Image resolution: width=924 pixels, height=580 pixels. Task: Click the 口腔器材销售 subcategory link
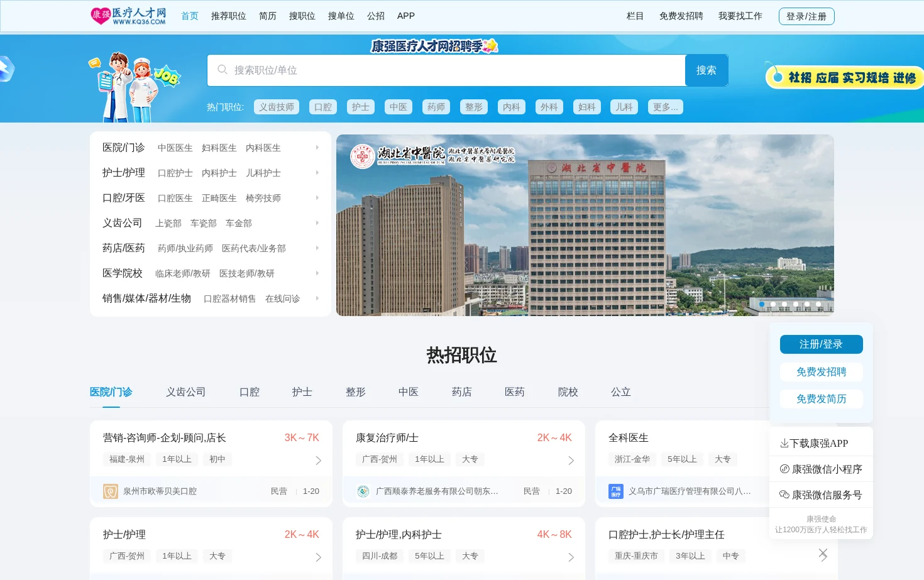tap(230, 298)
